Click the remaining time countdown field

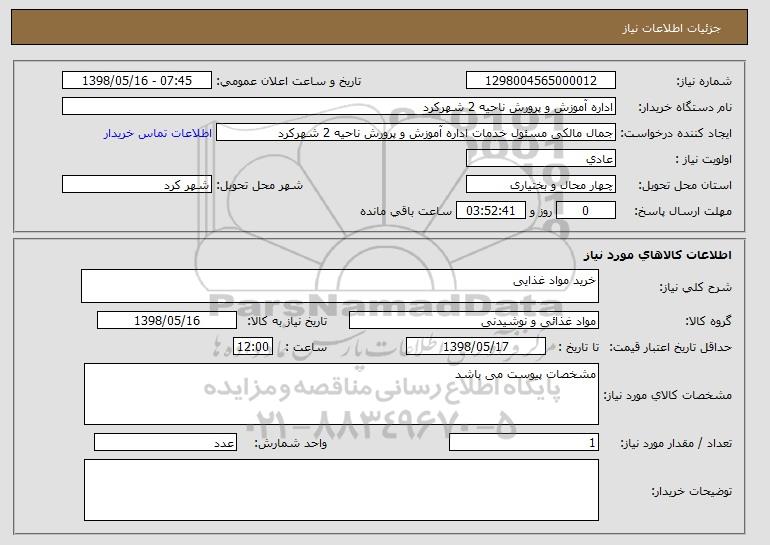click(x=491, y=211)
